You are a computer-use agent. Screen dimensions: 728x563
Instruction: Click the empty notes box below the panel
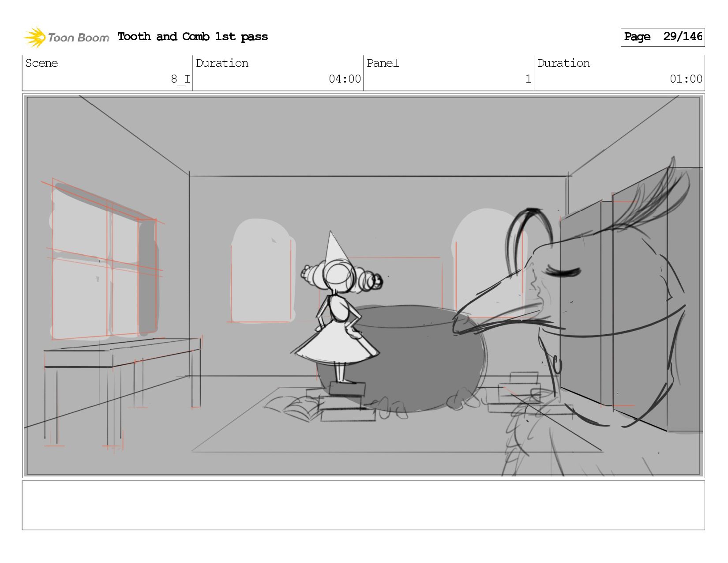coord(363,505)
